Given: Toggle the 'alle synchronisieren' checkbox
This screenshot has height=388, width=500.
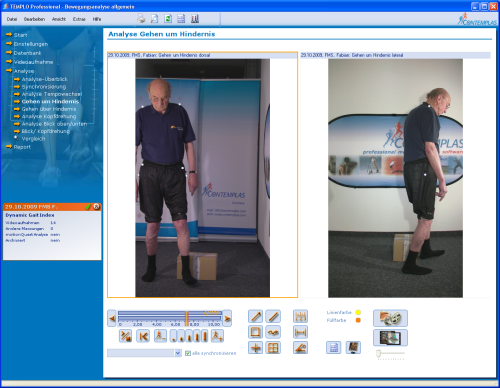Looking at the screenshot, I should 188,353.
